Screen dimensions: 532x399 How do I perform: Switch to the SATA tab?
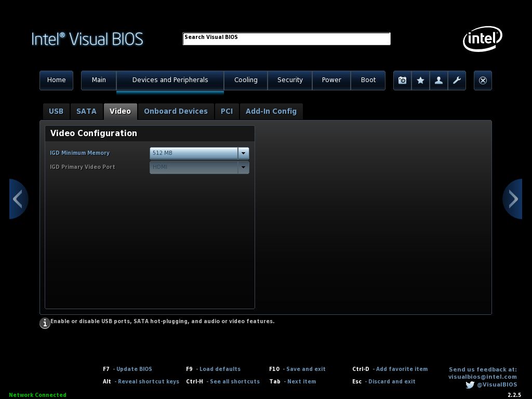click(x=87, y=111)
